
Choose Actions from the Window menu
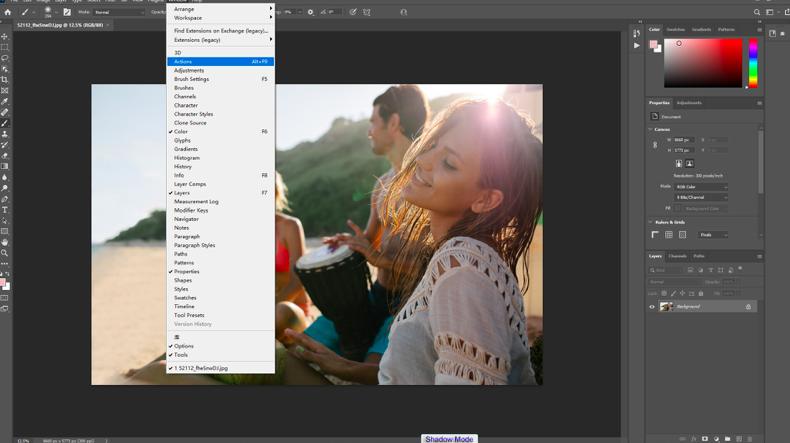pyautogui.click(x=221, y=61)
